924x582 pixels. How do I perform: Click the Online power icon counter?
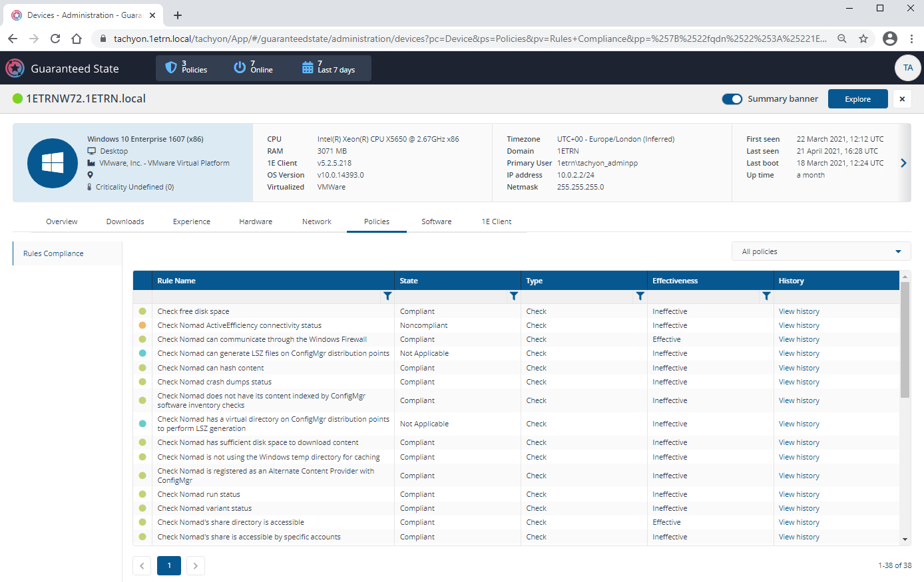(254, 67)
